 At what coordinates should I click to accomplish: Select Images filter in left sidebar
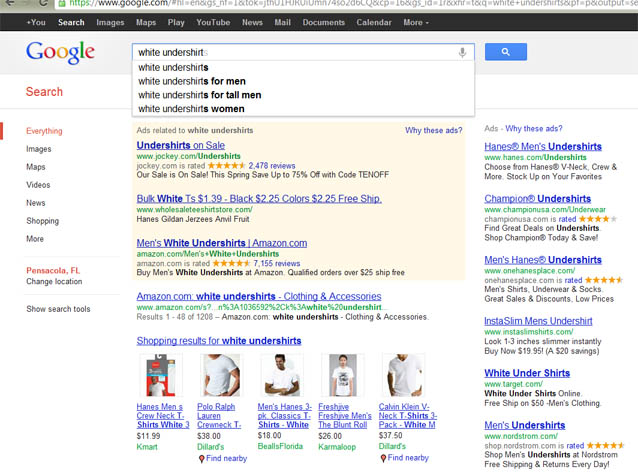point(39,149)
